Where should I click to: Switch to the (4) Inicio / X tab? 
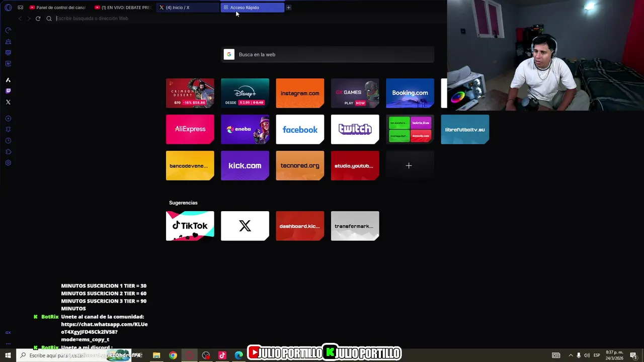pos(187,8)
